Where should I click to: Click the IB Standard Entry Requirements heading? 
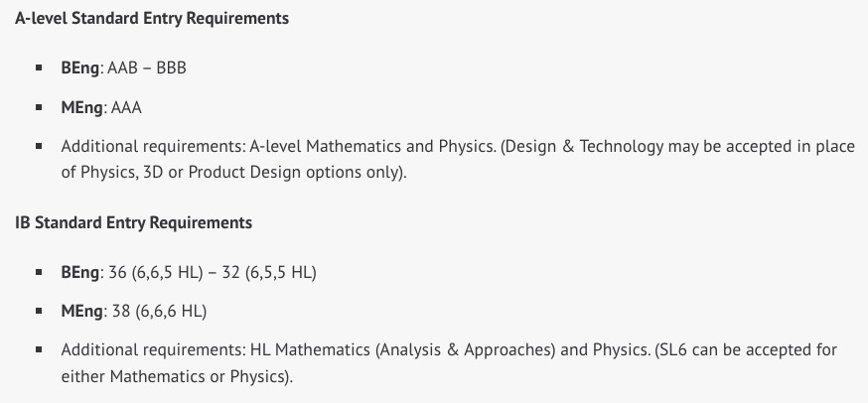[133, 222]
